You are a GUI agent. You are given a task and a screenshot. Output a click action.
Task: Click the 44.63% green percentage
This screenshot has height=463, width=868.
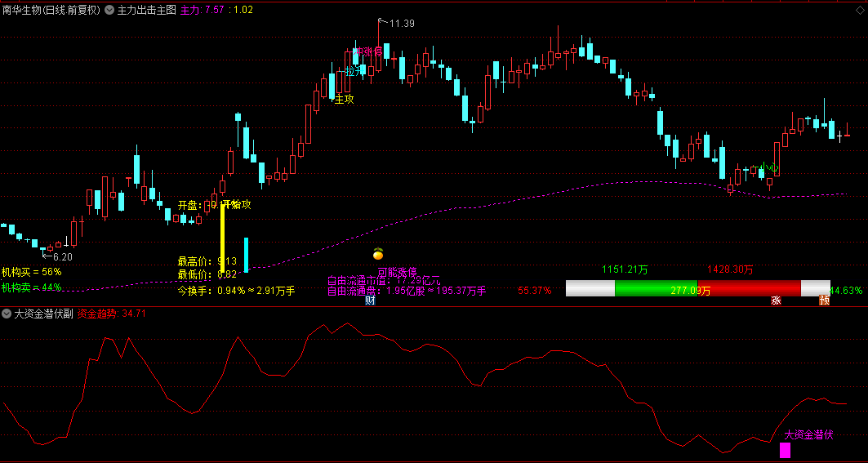[847, 290]
